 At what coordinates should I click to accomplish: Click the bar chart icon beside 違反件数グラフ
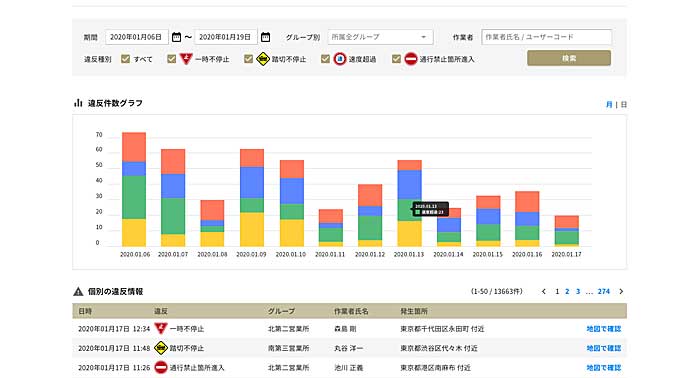point(78,103)
